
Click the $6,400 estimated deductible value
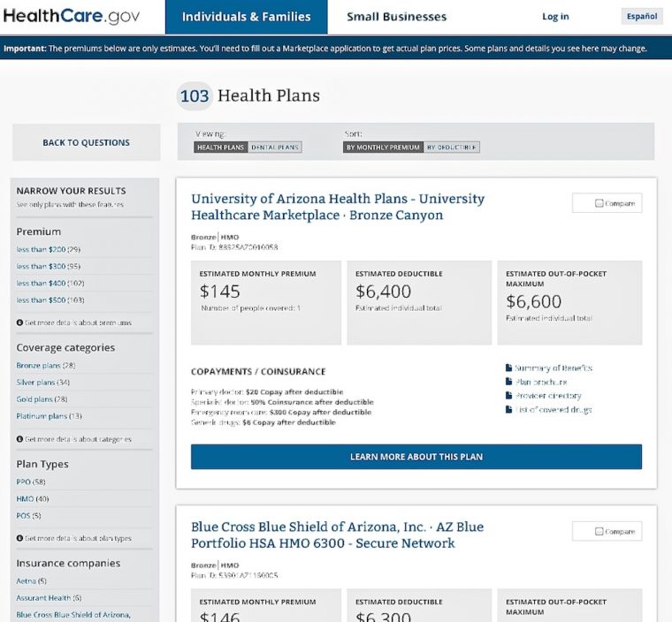(383, 292)
